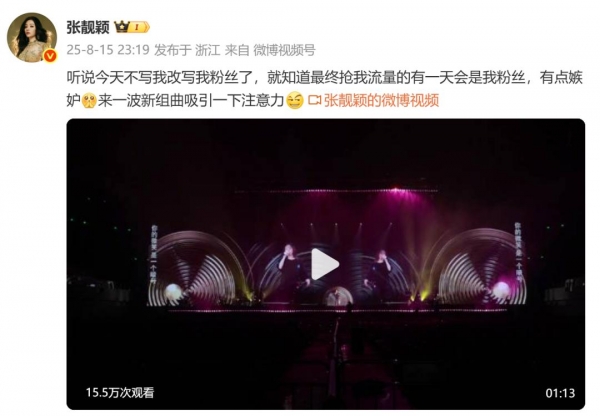
Task: Click the video camera icon before link
Action: (x=314, y=101)
